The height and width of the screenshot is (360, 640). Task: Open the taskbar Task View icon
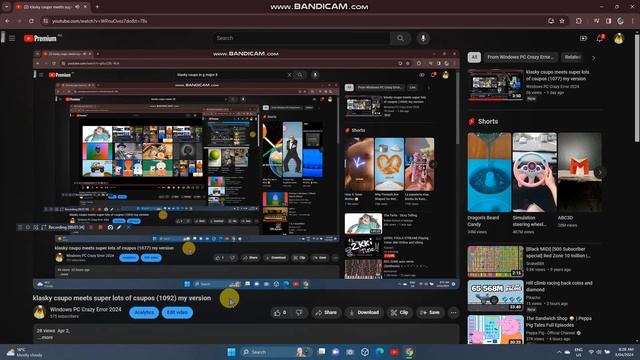coord(321,352)
